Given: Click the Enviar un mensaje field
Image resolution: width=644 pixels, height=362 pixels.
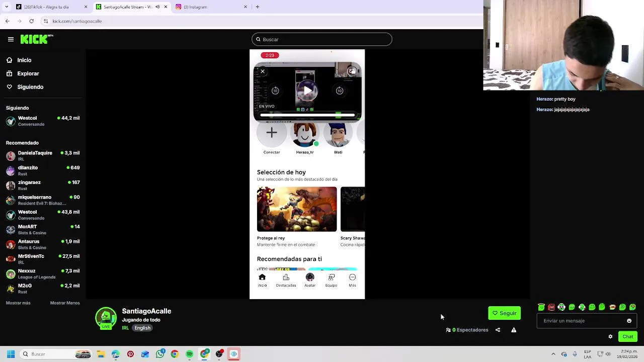Looking at the screenshot, I should coord(587,321).
